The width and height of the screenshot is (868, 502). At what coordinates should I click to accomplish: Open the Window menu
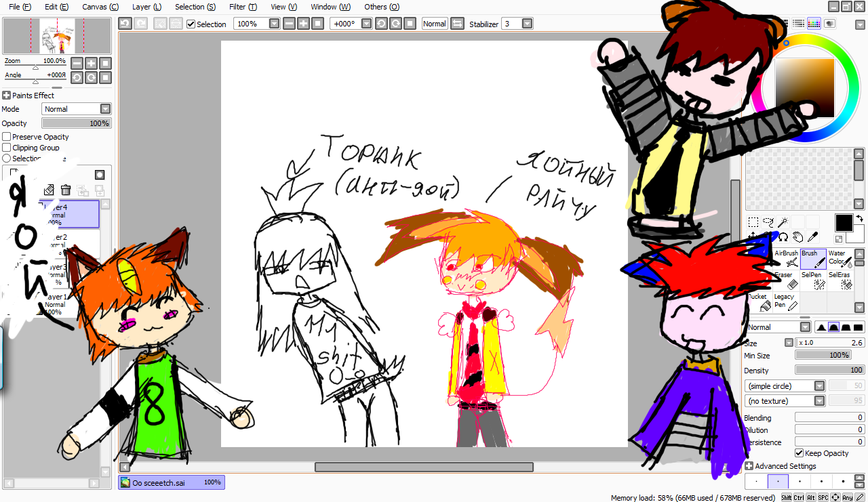coord(330,7)
